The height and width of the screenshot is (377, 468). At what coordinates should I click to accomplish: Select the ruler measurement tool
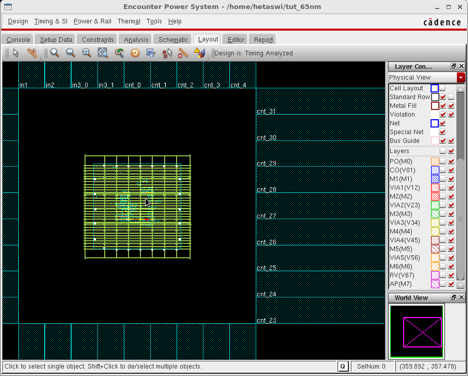[x=183, y=53]
